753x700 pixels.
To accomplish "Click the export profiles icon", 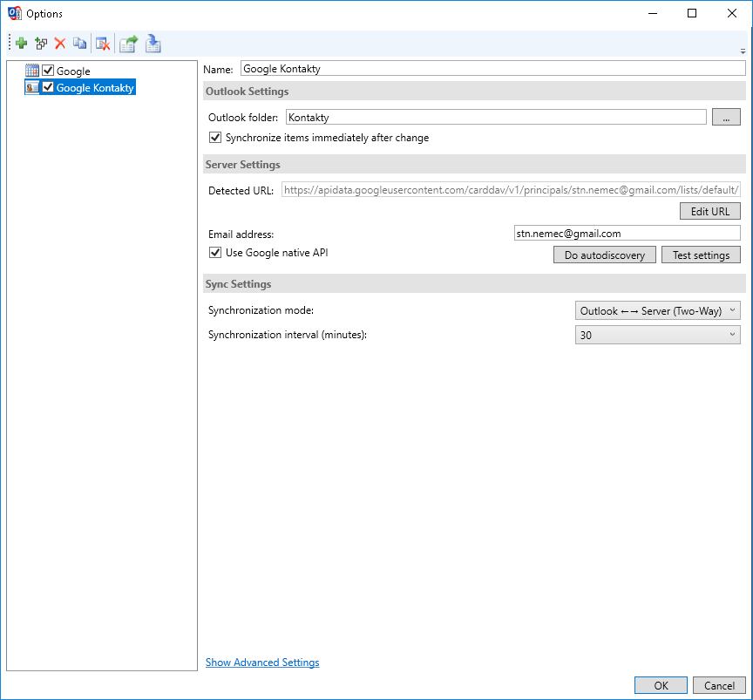I will pos(129,43).
